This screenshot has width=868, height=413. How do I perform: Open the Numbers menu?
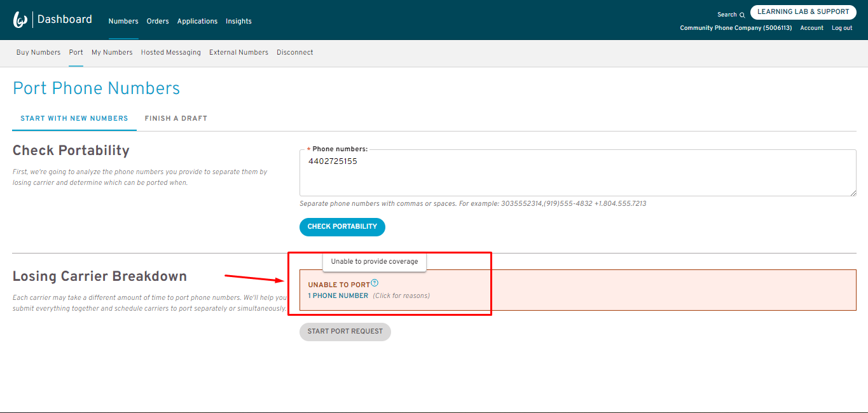123,21
